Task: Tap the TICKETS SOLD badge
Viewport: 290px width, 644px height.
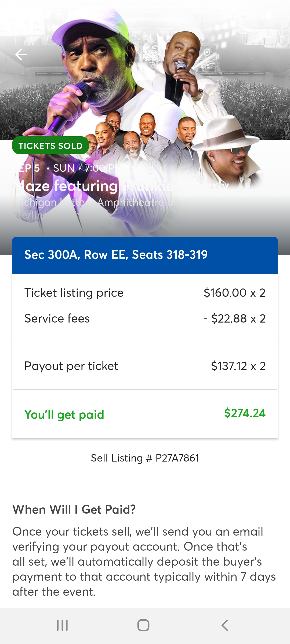Action: [x=50, y=146]
